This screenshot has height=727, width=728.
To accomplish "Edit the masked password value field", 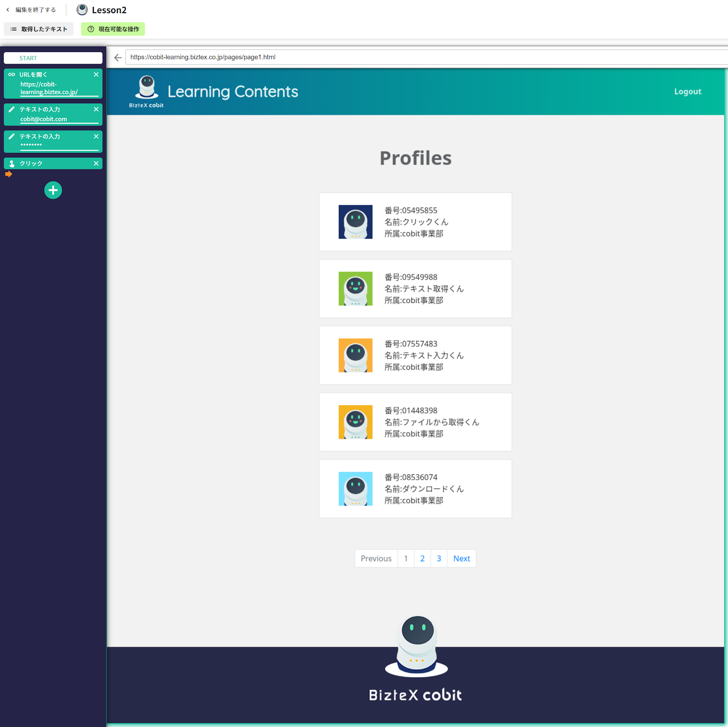I will coord(59,146).
